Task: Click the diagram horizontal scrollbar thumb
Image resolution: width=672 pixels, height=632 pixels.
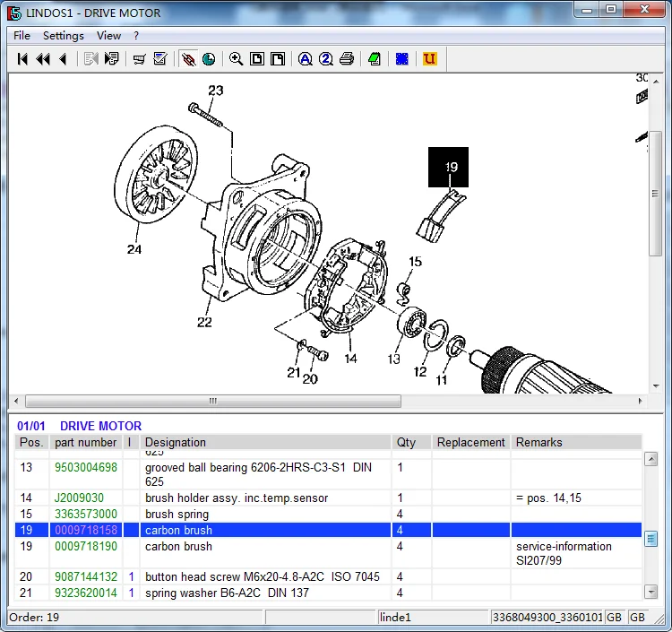Action: pos(213,401)
